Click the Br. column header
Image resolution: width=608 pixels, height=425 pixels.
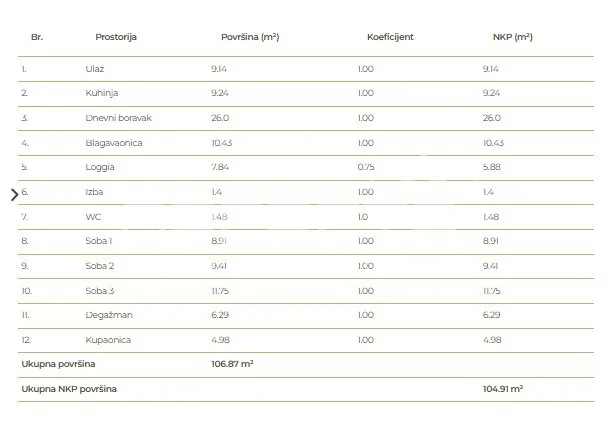[x=37, y=37]
